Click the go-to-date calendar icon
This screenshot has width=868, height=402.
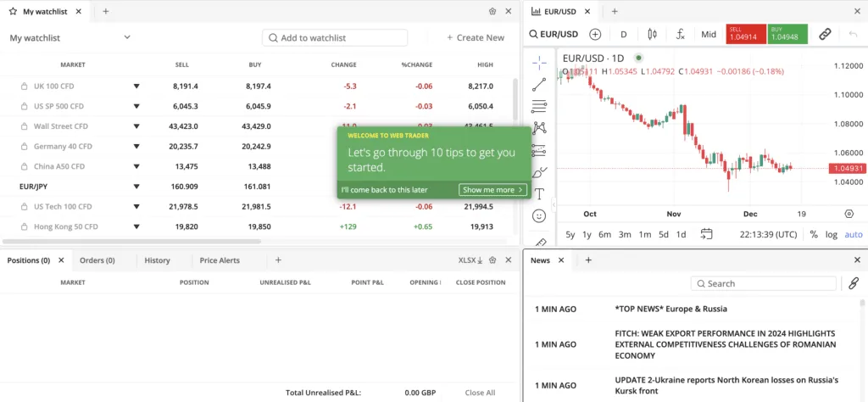706,234
